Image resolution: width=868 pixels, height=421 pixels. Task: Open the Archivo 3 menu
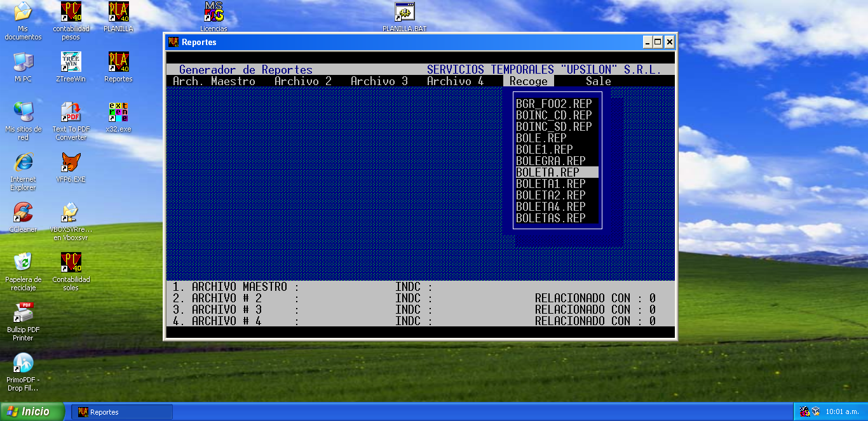pos(379,81)
